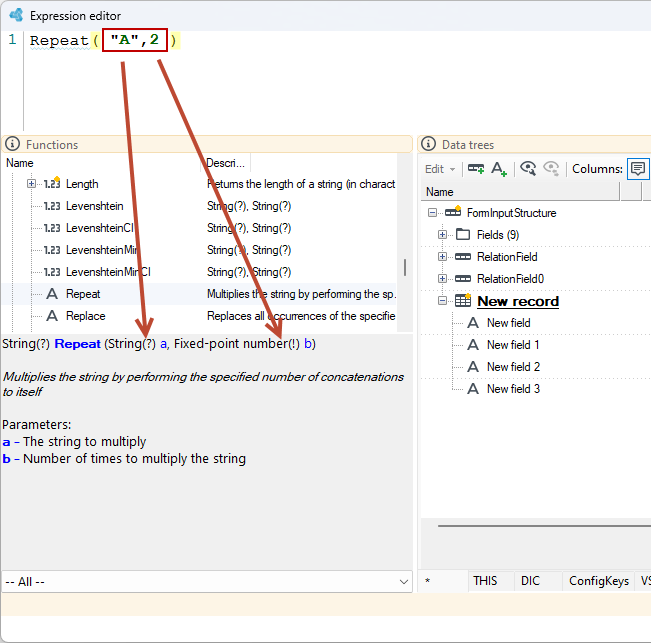Click the New record table icon

coord(463,300)
